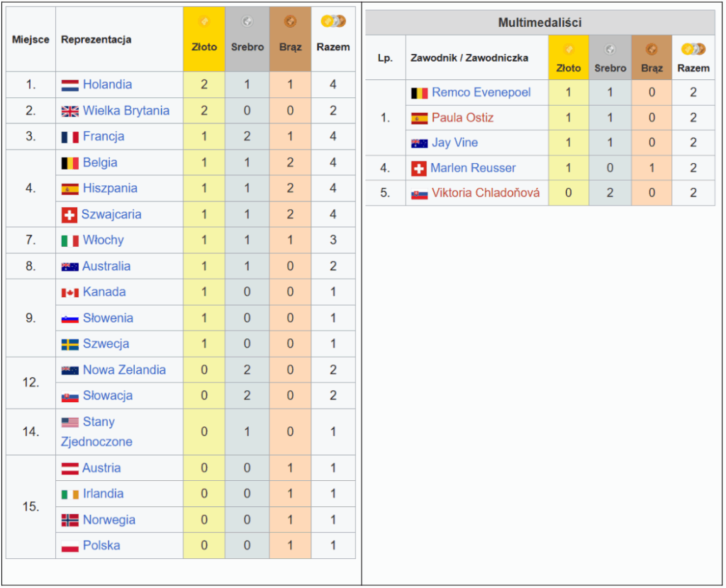Click the Zawodnik / Zawodniczka column header

point(469,57)
